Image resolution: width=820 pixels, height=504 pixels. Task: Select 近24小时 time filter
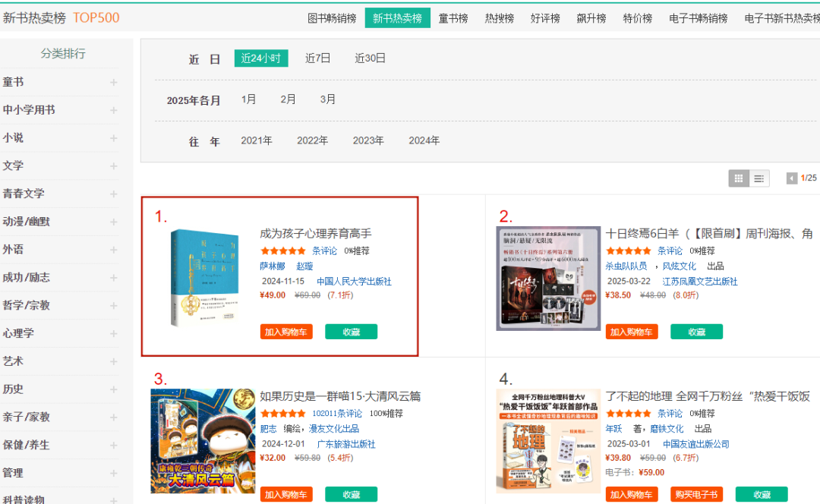point(260,58)
